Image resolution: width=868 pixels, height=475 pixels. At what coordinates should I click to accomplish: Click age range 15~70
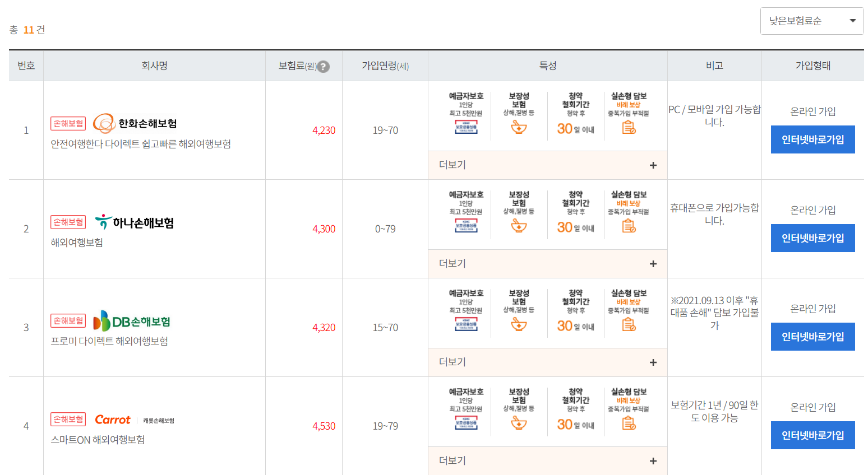pos(385,328)
